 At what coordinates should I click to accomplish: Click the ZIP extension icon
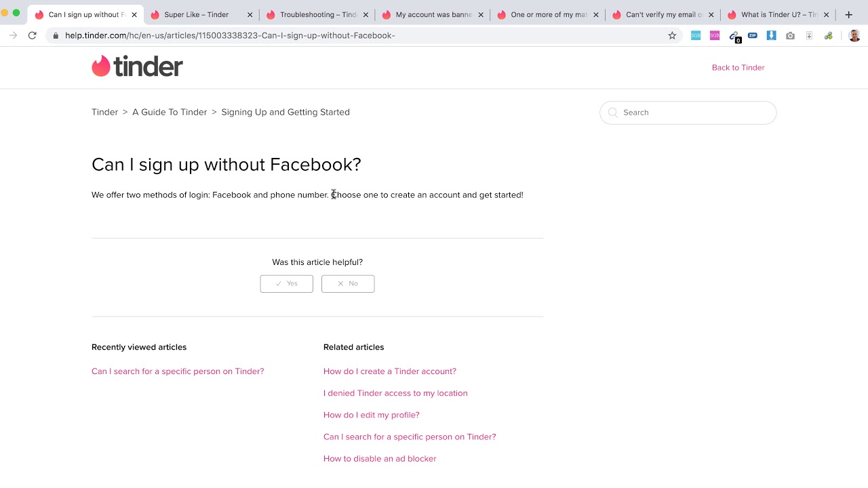click(x=753, y=35)
